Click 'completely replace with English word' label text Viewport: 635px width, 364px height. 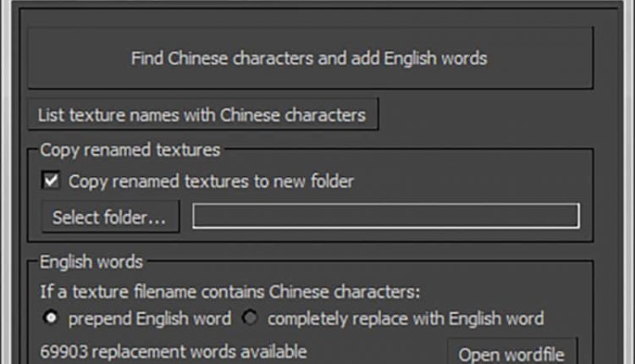click(x=406, y=319)
